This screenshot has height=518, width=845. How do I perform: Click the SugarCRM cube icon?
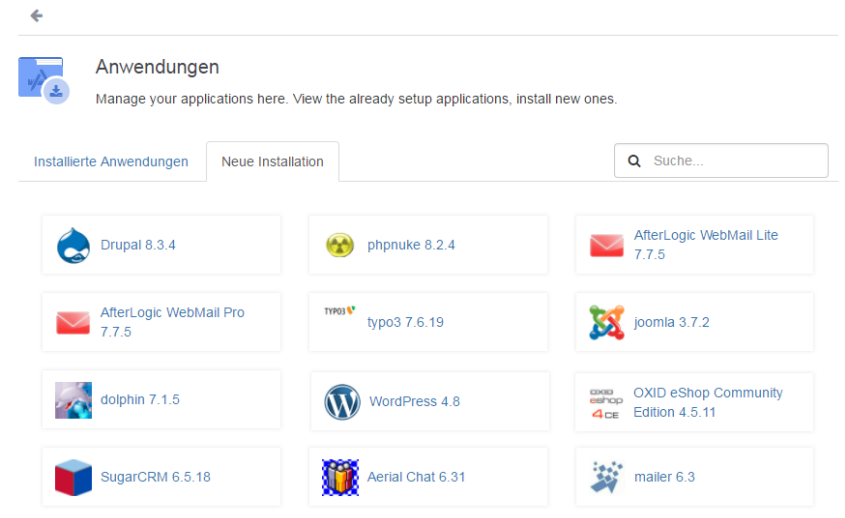(x=73, y=478)
